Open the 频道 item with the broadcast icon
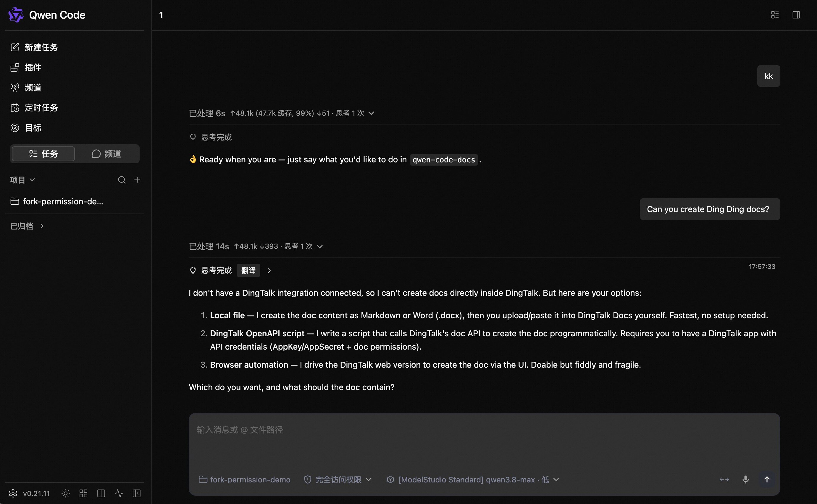Image resolution: width=817 pixels, height=504 pixels. (x=75, y=88)
